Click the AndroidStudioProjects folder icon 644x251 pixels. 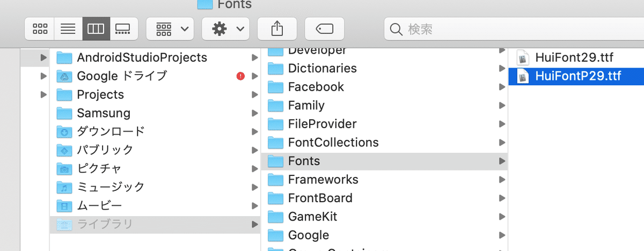[x=64, y=57]
